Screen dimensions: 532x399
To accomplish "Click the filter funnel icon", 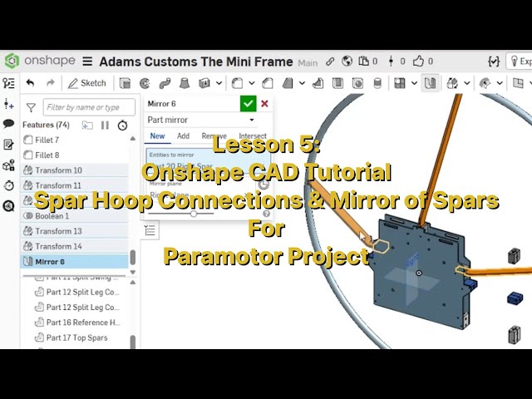I will point(31,107).
